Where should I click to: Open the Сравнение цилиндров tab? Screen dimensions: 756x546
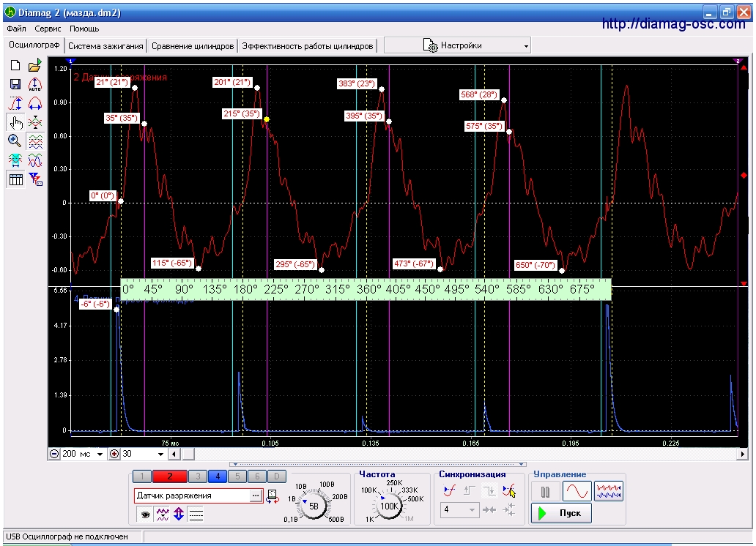click(193, 46)
